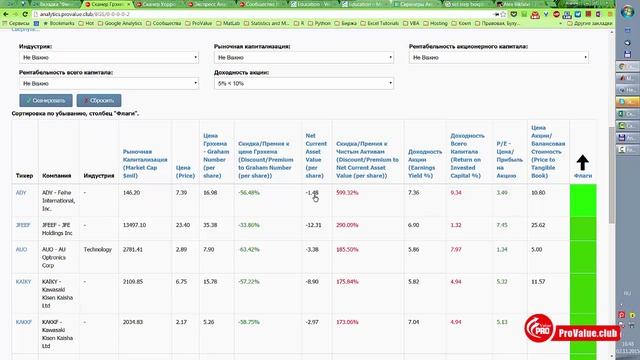This screenshot has height=360, width=640.
Task: Switch to the Excel taskbar button
Action: (628, 113)
